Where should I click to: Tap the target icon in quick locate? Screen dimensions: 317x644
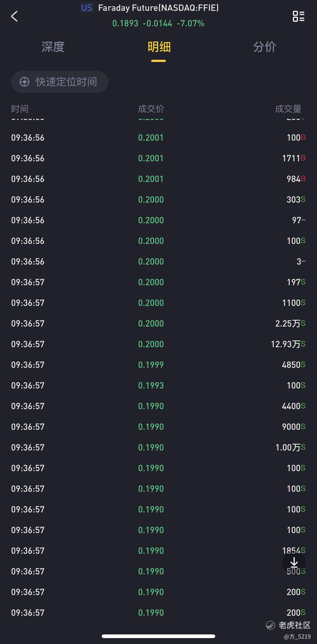click(x=25, y=82)
